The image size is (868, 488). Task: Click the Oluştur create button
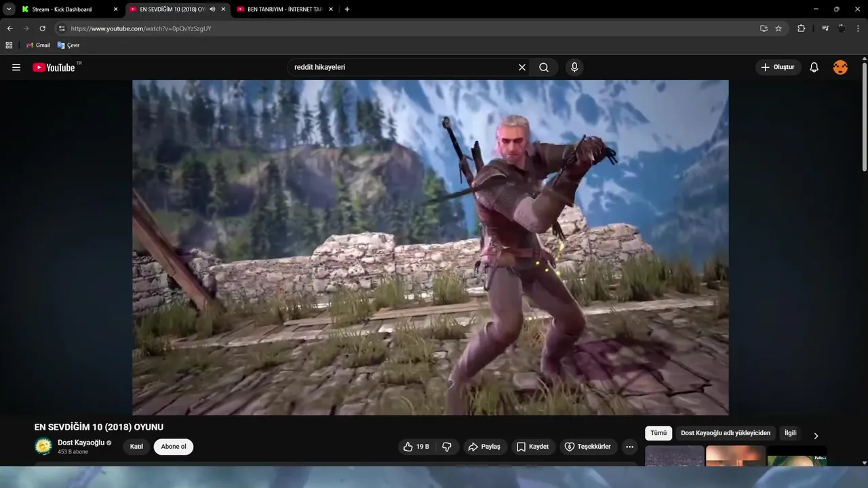click(778, 67)
